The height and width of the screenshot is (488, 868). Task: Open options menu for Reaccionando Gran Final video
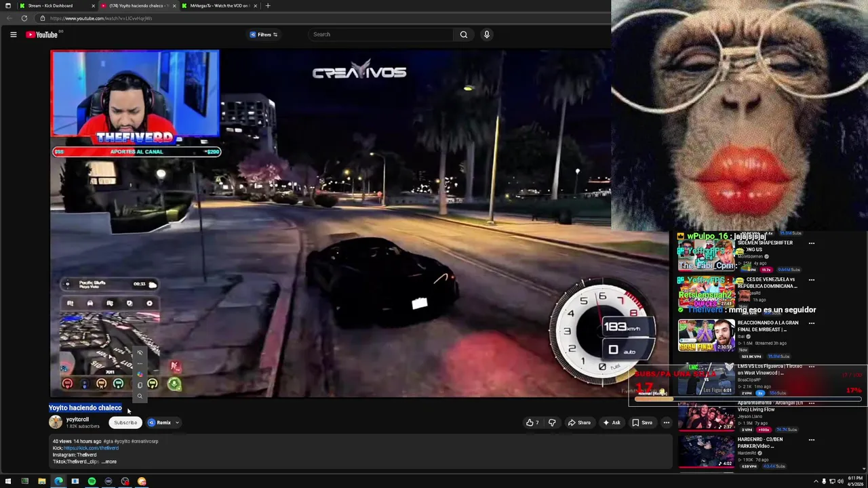[811, 323]
